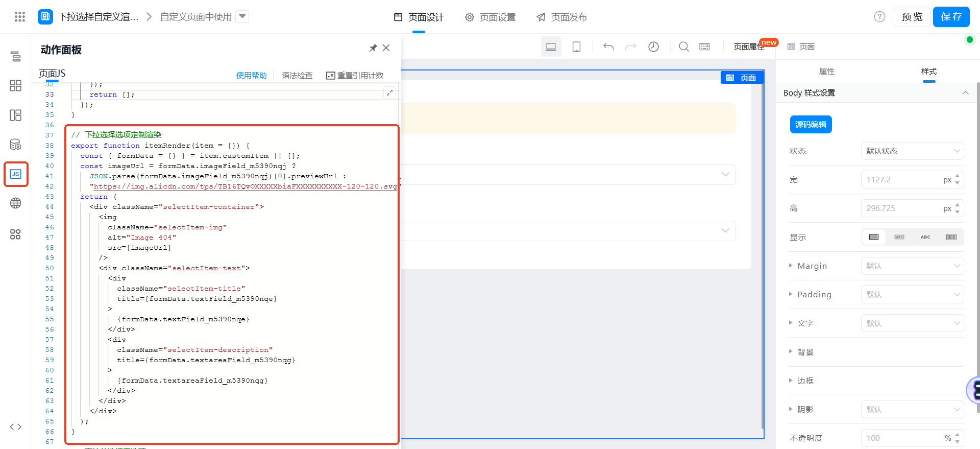Pin the action panel

[373, 48]
